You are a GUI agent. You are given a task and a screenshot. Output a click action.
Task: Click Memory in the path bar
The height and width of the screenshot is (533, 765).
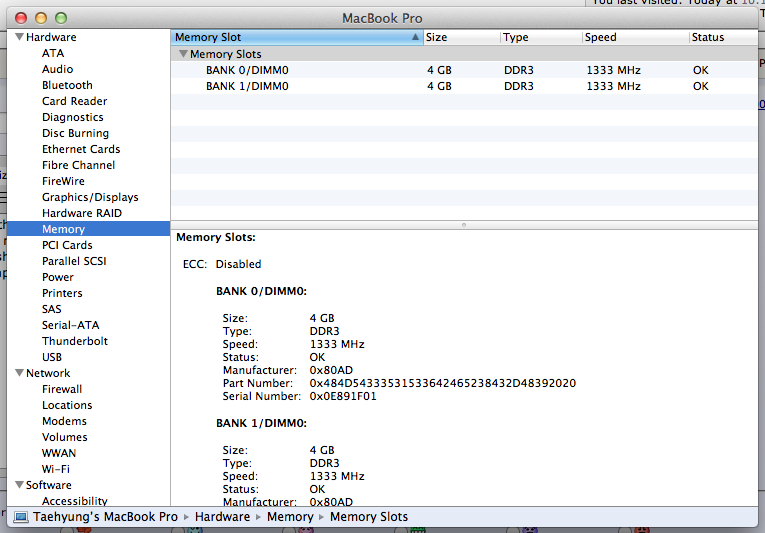click(290, 517)
